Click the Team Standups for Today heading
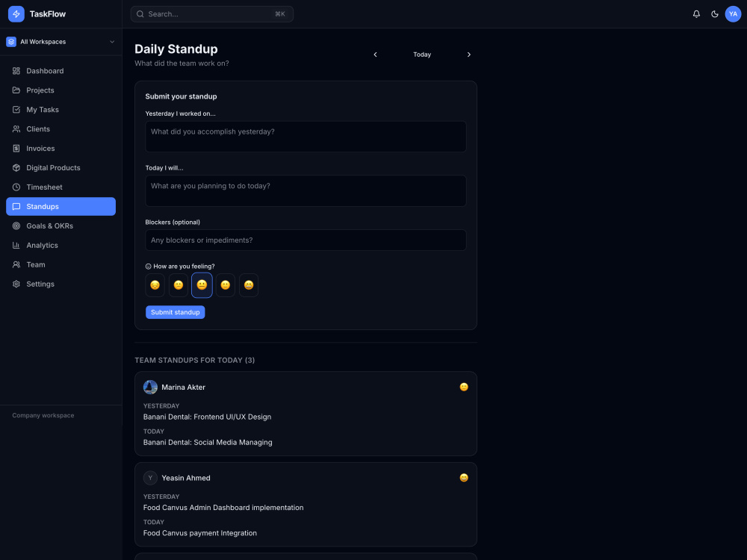The width and height of the screenshot is (747, 560). click(194, 360)
